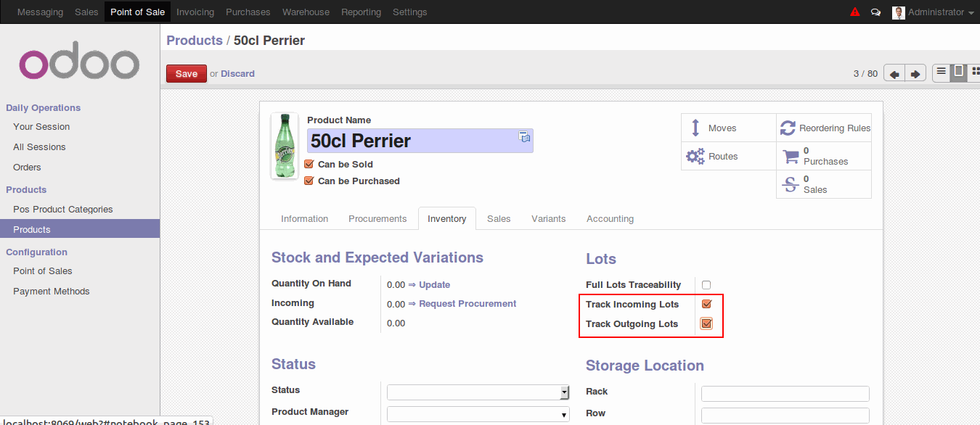
Task: Enable Full Lots Traceability checkbox
Action: [706, 285]
